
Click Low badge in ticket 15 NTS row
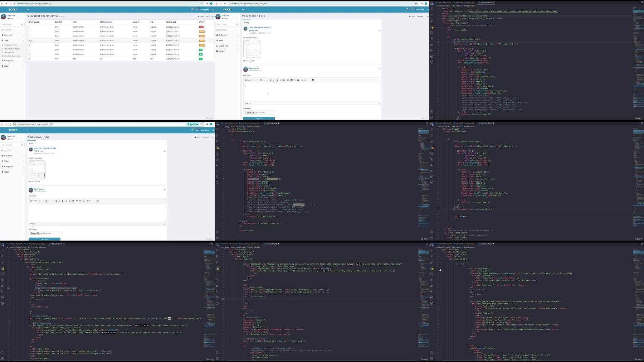coord(201,59)
